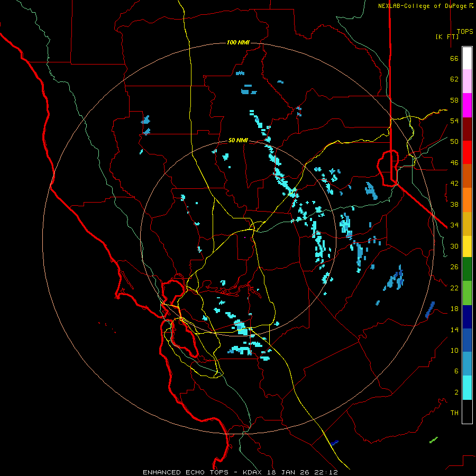Click the light green legend swatch near 22
Viewport: 476px width, 476px height.
[x=467, y=292]
